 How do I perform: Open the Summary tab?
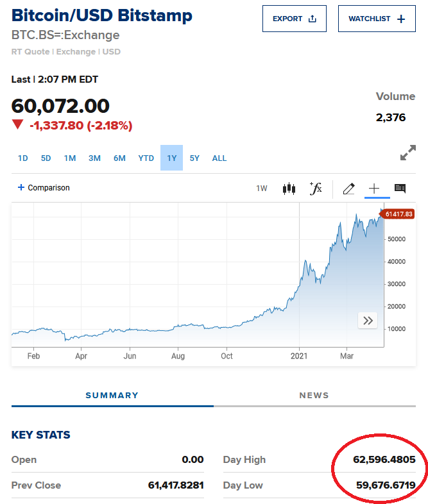112,396
